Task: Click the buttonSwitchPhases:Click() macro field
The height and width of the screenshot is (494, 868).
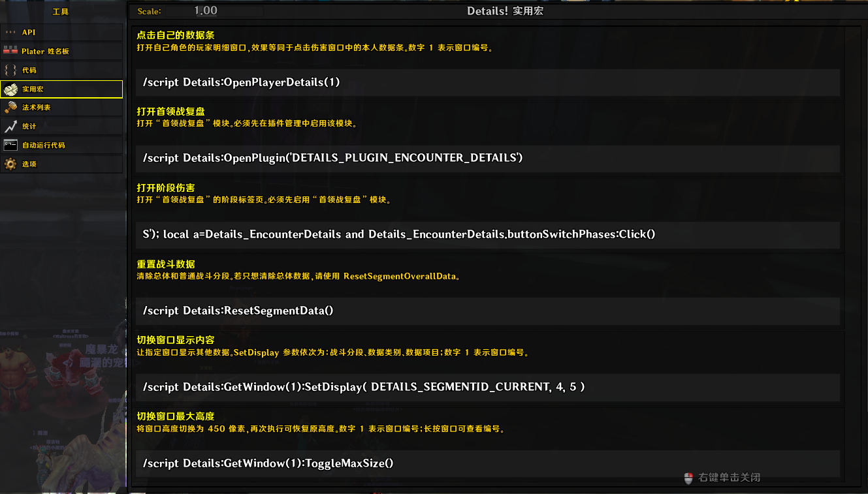Action: pyautogui.click(x=487, y=235)
